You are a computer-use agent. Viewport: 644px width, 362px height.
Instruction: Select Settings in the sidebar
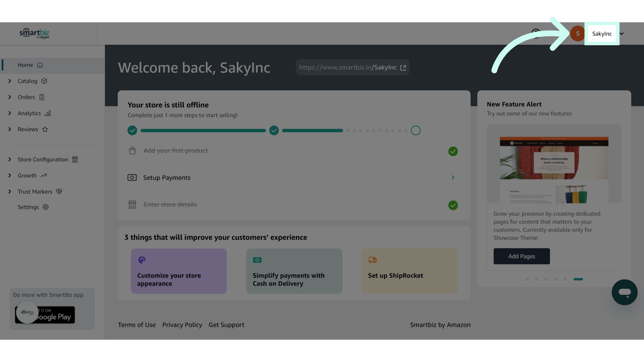pyautogui.click(x=28, y=207)
